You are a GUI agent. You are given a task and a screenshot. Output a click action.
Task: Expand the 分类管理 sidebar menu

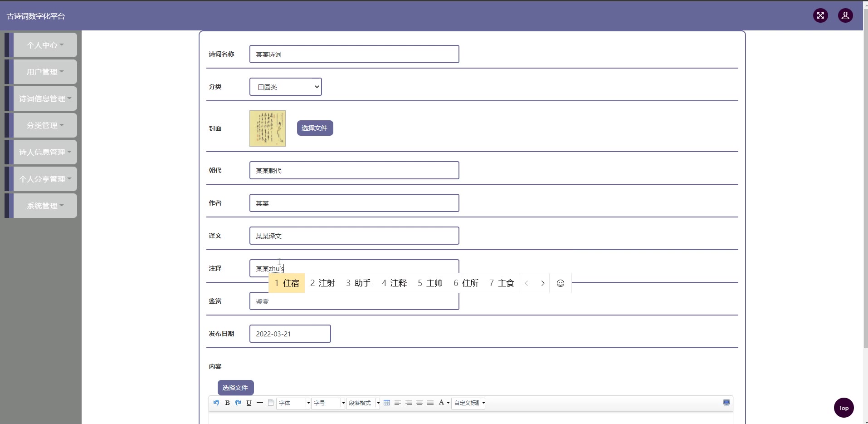tap(45, 125)
